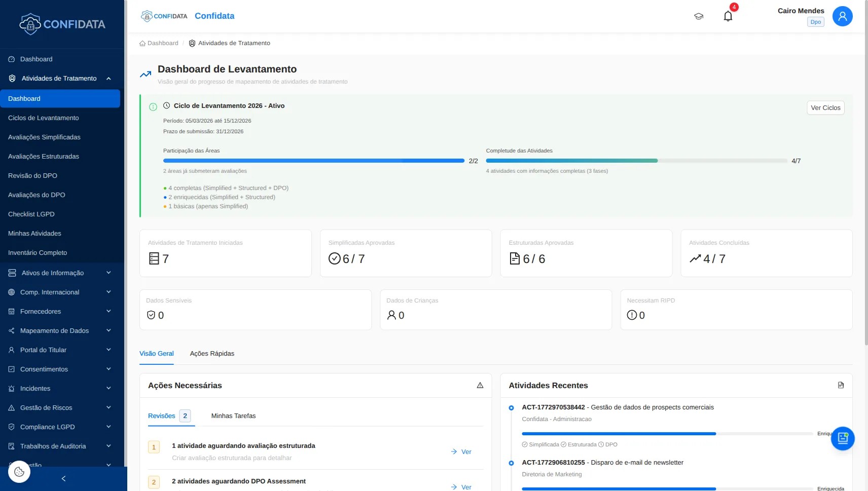Click the cookie preferences icon
This screenshot has width=868, height=491.
[x=19, y=472]
